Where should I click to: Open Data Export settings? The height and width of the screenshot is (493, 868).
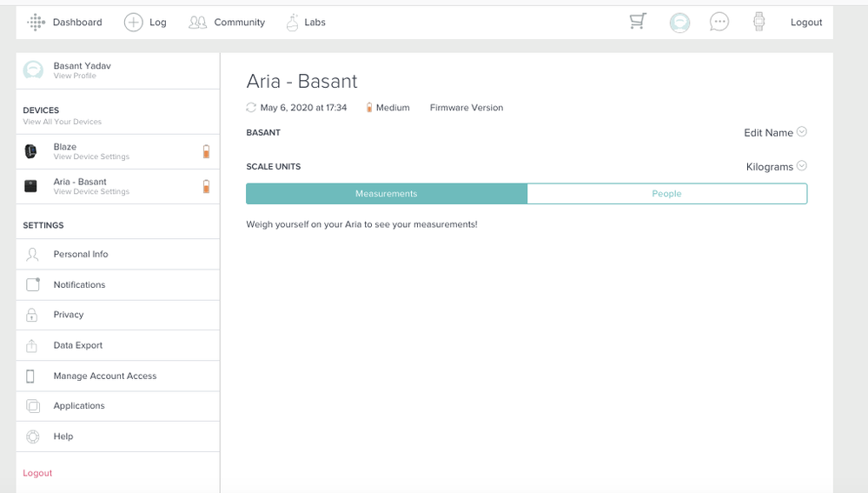(118, 345)
